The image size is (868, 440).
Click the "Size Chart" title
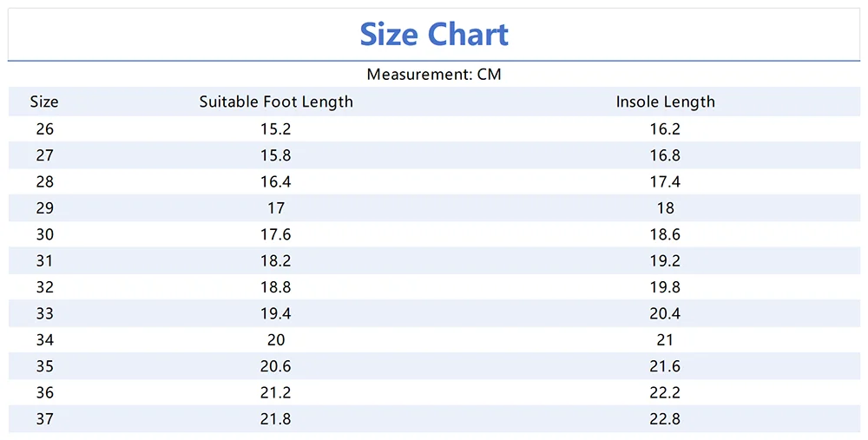coord(434,35)
